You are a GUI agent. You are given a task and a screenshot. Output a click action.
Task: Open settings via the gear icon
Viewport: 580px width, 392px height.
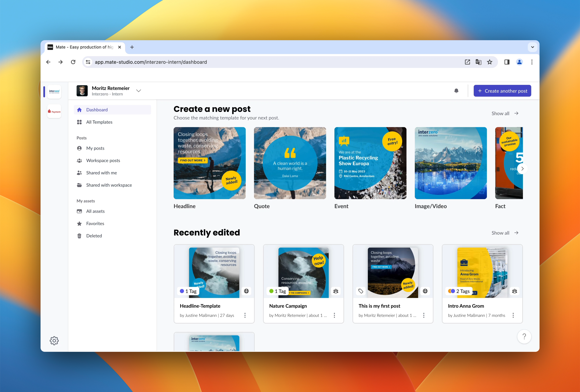[x=54, y=340]
